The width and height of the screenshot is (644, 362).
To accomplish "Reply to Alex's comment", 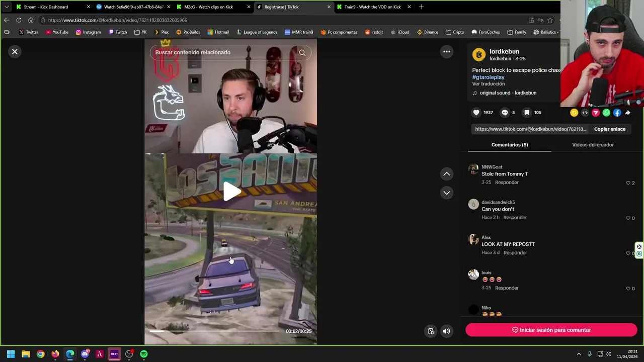I will click(x=515, y=253).
